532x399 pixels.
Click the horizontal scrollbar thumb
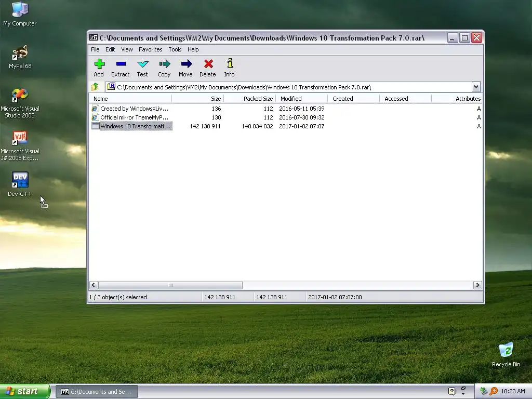[x=170, y=285]
